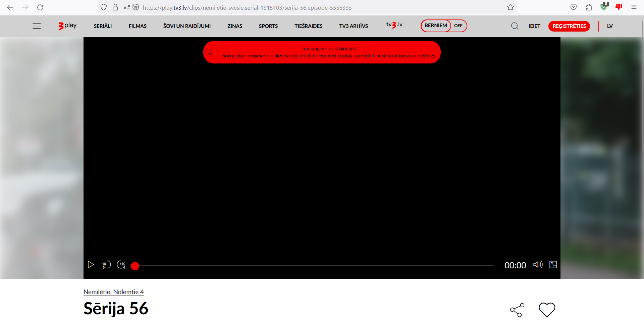Click the REĢISTRĒTIES button
644x322 pixels.
tap(569, 26)
